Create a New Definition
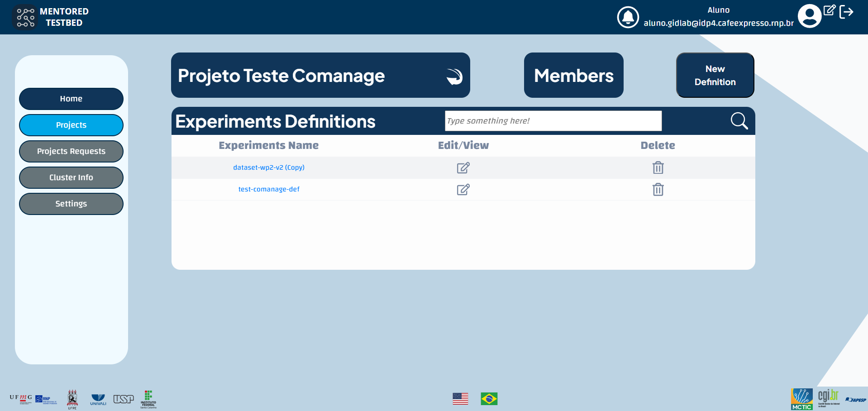Viewport: 868px width, 411px height. click(x=715, y=76)
